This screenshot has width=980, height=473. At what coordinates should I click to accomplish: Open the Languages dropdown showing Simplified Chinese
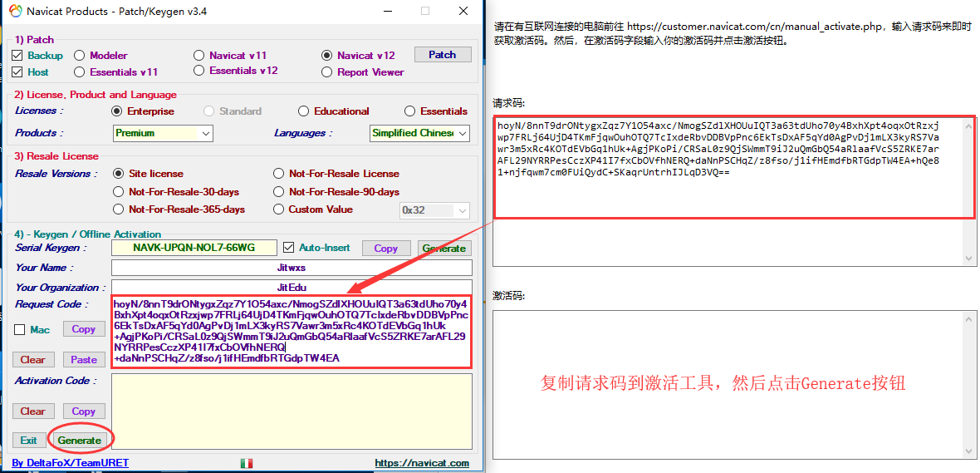419,133
